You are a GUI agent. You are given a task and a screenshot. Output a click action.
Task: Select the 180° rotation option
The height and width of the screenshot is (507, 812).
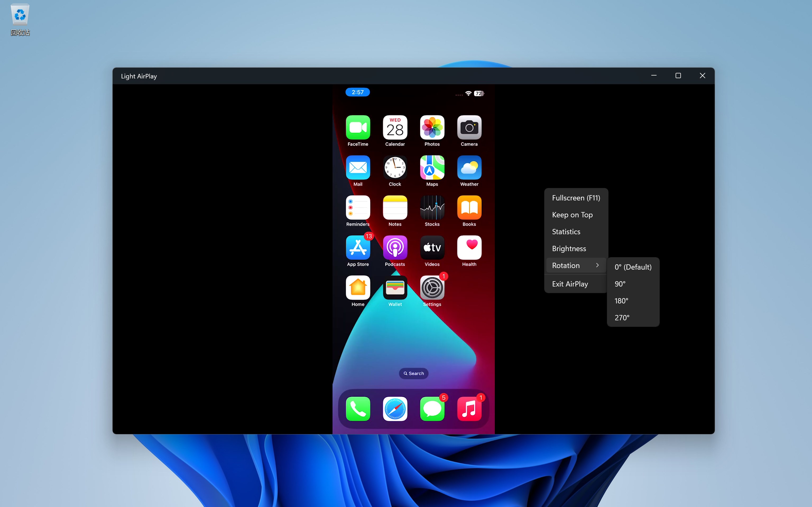click(621, 301)
